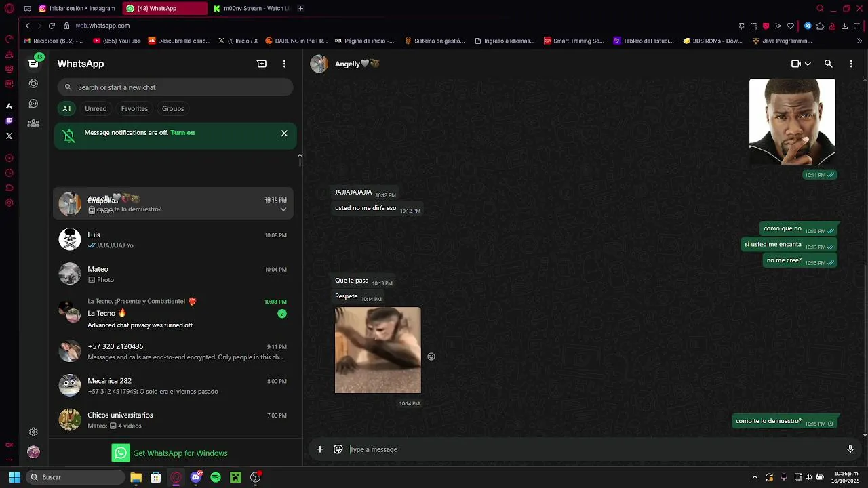Open the Chicos universitarios group chat
The image size is (868, 488).
click(x=173, y=420)
